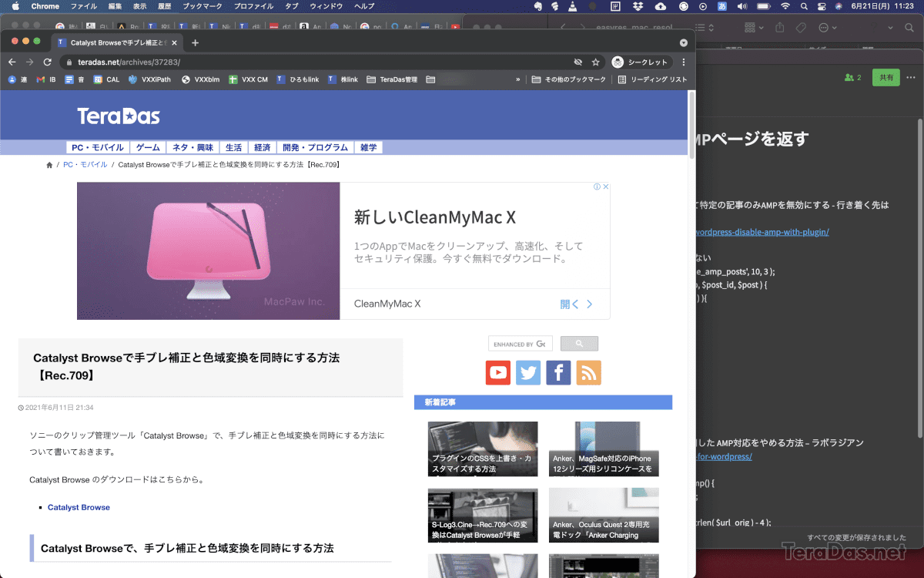The image size is (924, 578).
Task: Open the TeraDas Facebook icon
Action: pos(558,372)
